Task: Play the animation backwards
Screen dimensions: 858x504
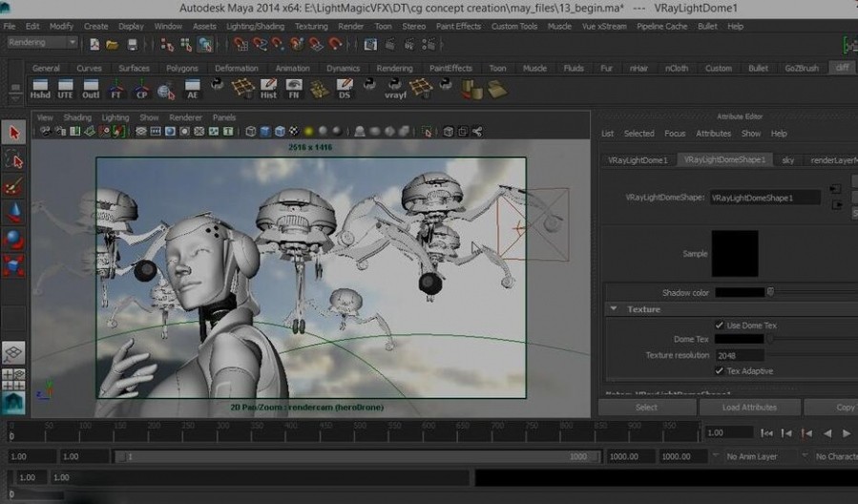Action: (827, 433)
